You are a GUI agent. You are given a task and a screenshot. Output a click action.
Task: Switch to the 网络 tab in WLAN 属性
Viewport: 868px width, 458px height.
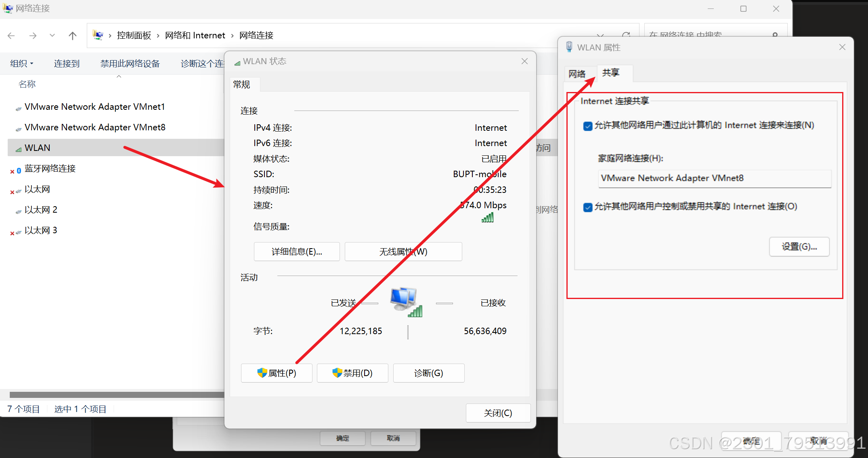(577, 73)
